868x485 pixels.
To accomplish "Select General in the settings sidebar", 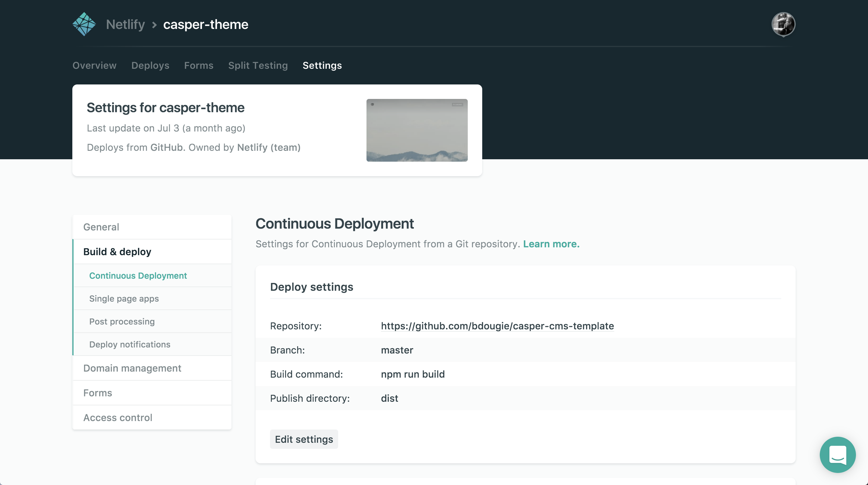I will [x=101, y=227].
